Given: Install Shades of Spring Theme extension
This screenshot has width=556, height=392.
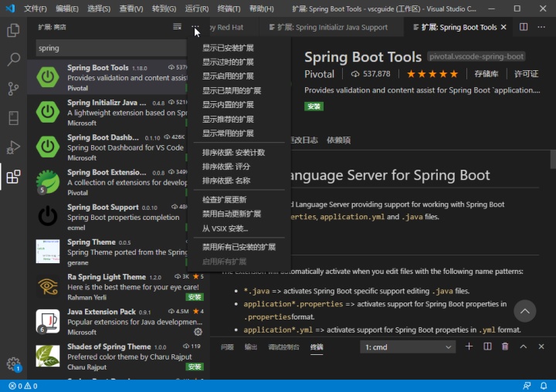Looking at the screenshot, I should (195, 367).
